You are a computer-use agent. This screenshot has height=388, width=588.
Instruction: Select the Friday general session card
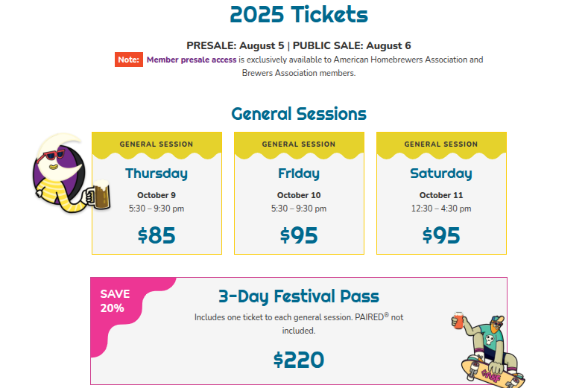point(299,193)
